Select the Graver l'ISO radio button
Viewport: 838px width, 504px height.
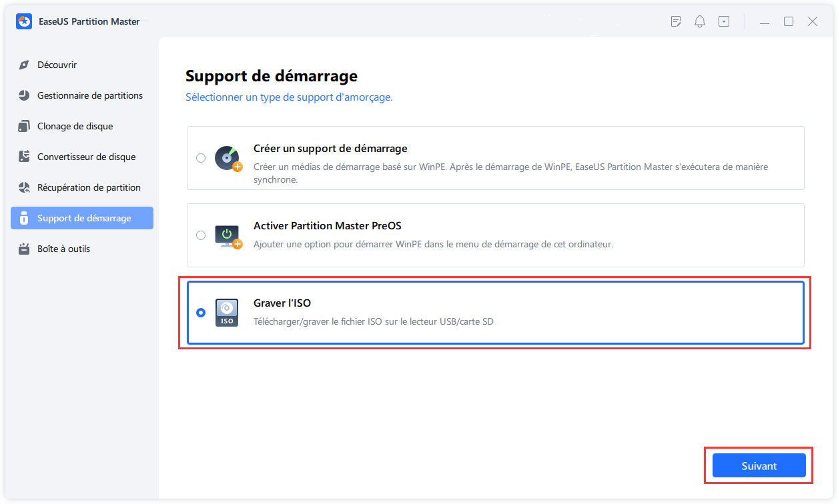click(x=201, y=313)
